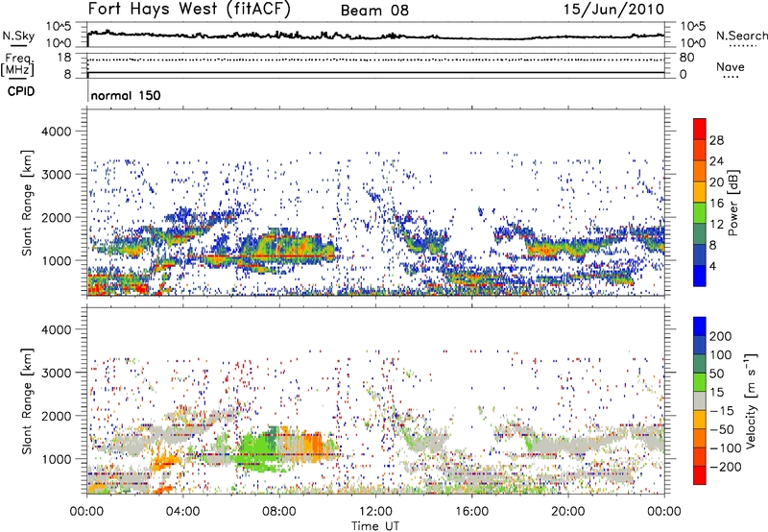768x532 pixels.
Task: Click the '04:00' time axis tick
Action: [182, 512]
